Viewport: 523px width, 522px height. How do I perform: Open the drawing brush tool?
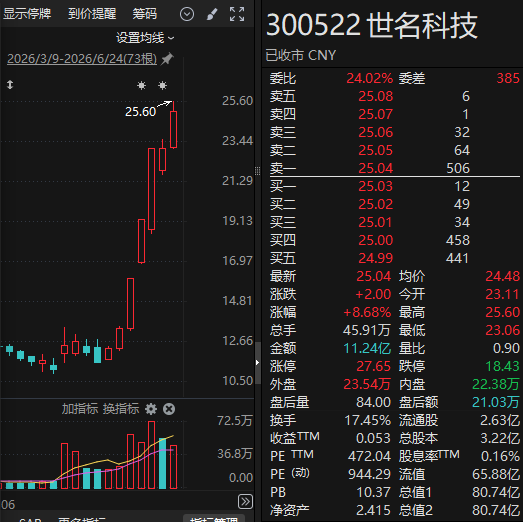[x=212, y=14]
